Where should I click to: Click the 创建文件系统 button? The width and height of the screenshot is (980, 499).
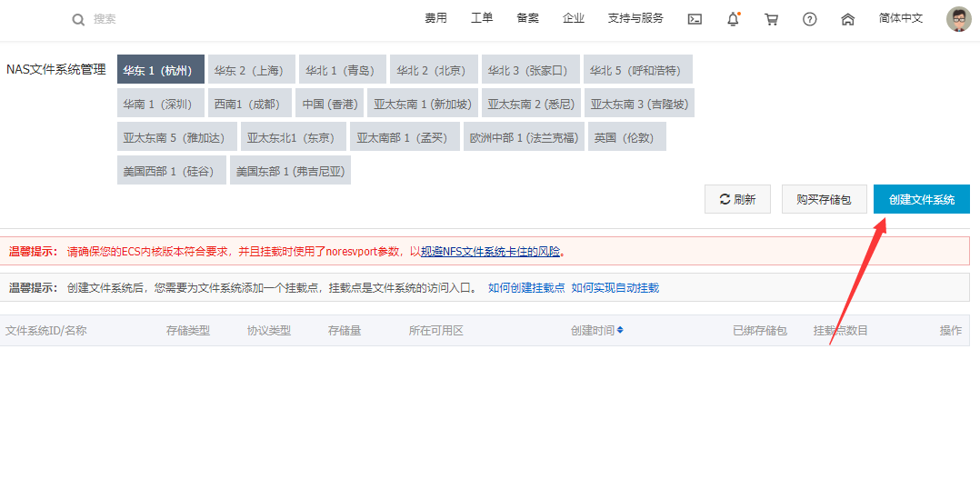(922, 199)
